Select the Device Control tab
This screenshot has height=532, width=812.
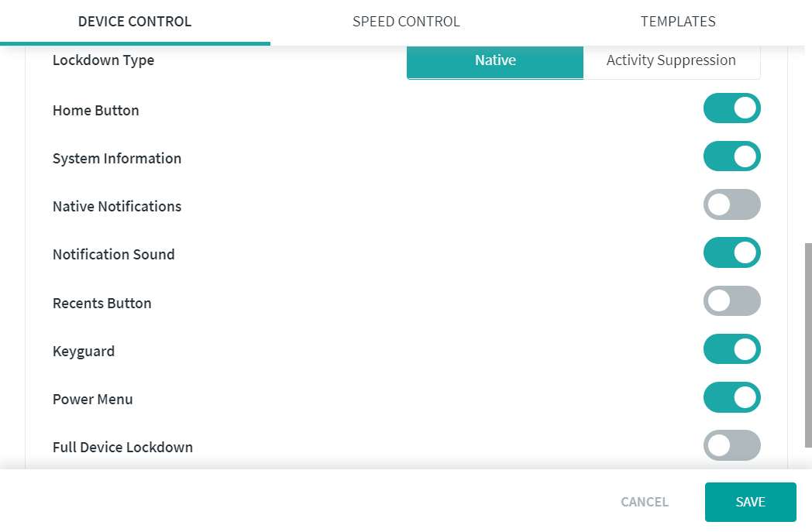point(135,22)
